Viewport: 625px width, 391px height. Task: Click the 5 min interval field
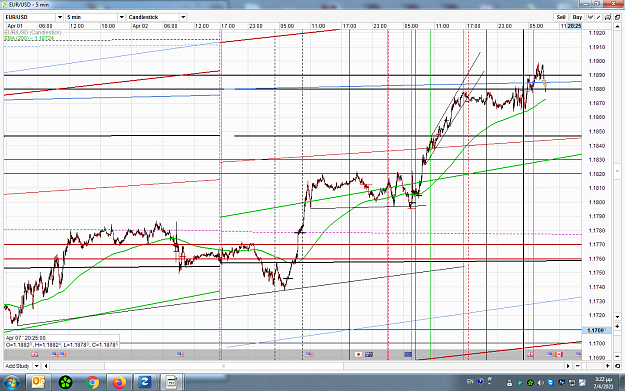(x=92, y=17)
